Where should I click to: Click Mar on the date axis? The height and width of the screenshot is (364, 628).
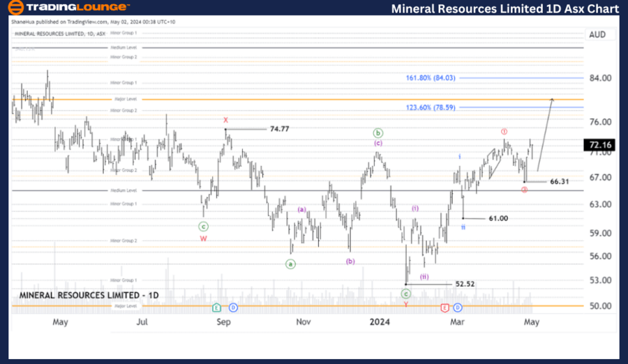457,322
